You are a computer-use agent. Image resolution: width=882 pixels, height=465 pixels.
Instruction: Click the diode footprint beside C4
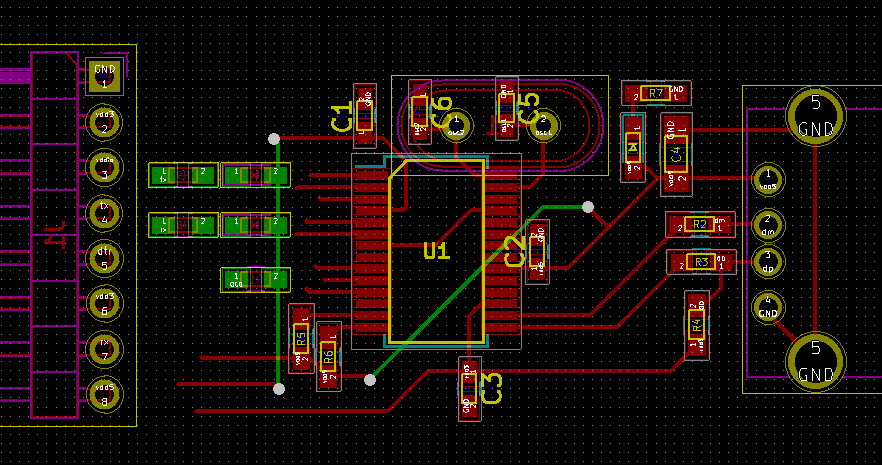[x=632, y=147]
